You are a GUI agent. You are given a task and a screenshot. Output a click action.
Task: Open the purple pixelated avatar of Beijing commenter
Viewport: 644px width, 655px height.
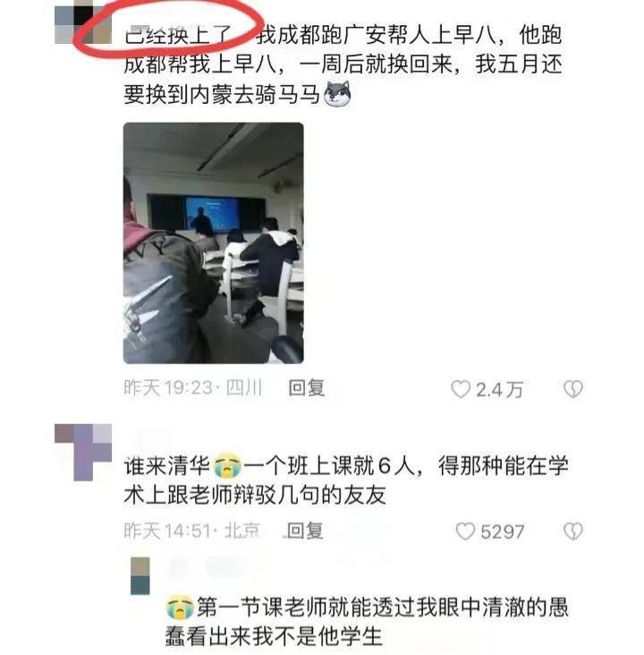83,453
